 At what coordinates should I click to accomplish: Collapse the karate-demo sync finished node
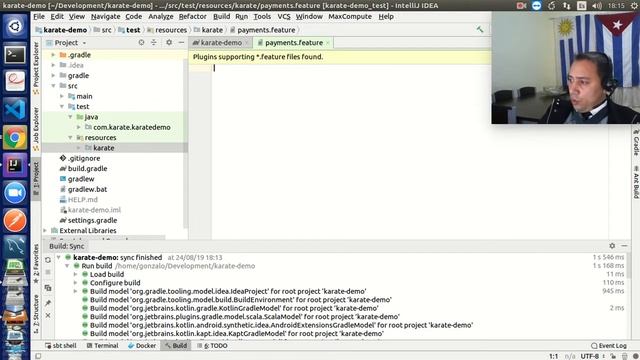click(x=59, y=258)
